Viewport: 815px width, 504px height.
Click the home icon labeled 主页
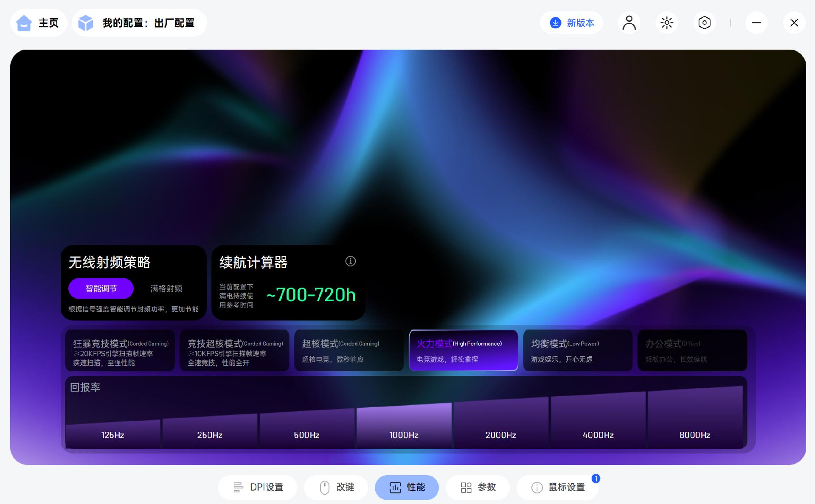[x=24, y=23]
